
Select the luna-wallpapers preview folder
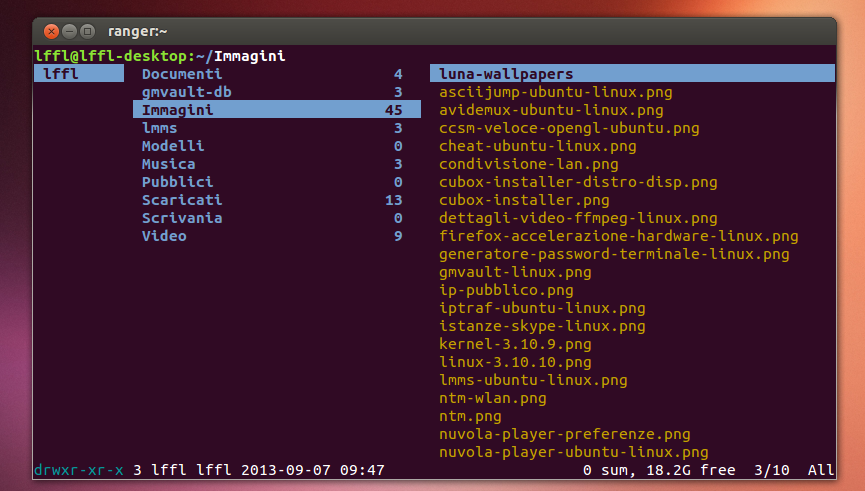pos(632,73)
